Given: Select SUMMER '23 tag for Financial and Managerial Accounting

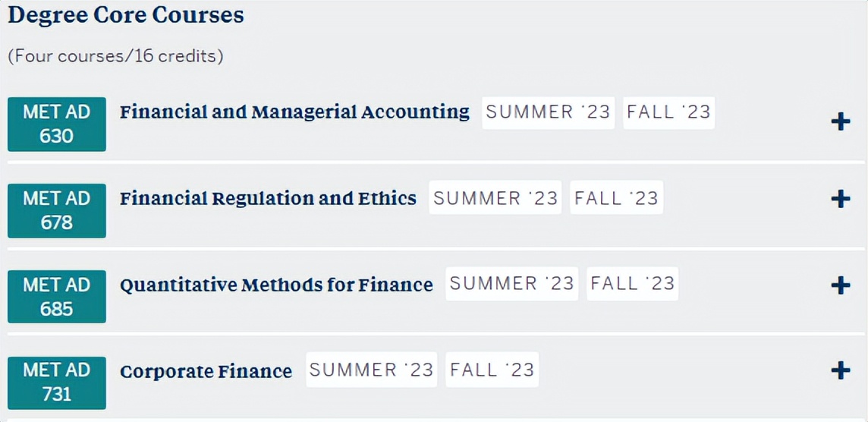Looking at the screenshot, I should coord(548,112).
